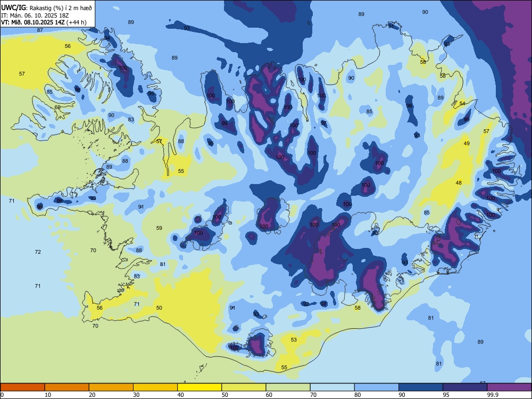532x399 pixels.
Task: Click the dark orange 0–10 legend swatch
Action: tap(22, 387)
